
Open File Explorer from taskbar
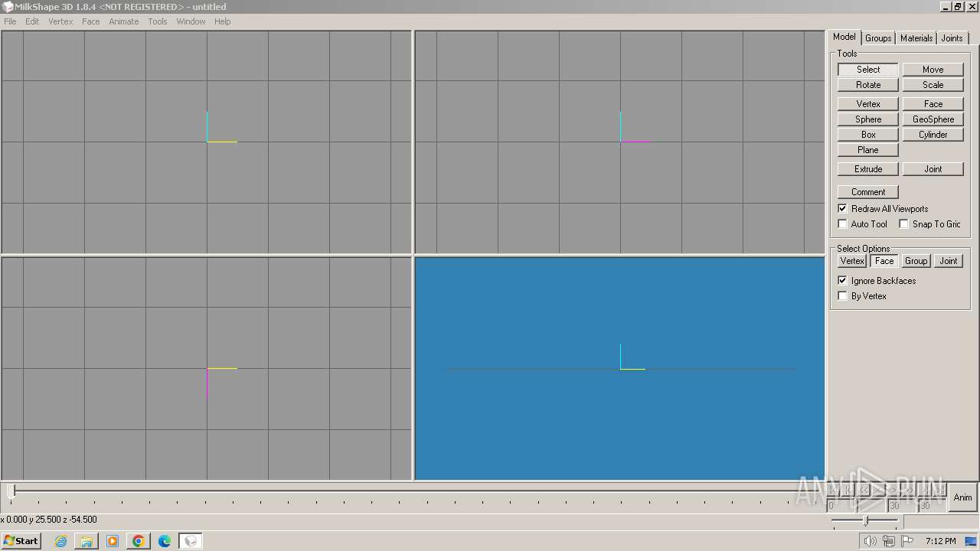[87, 541]
